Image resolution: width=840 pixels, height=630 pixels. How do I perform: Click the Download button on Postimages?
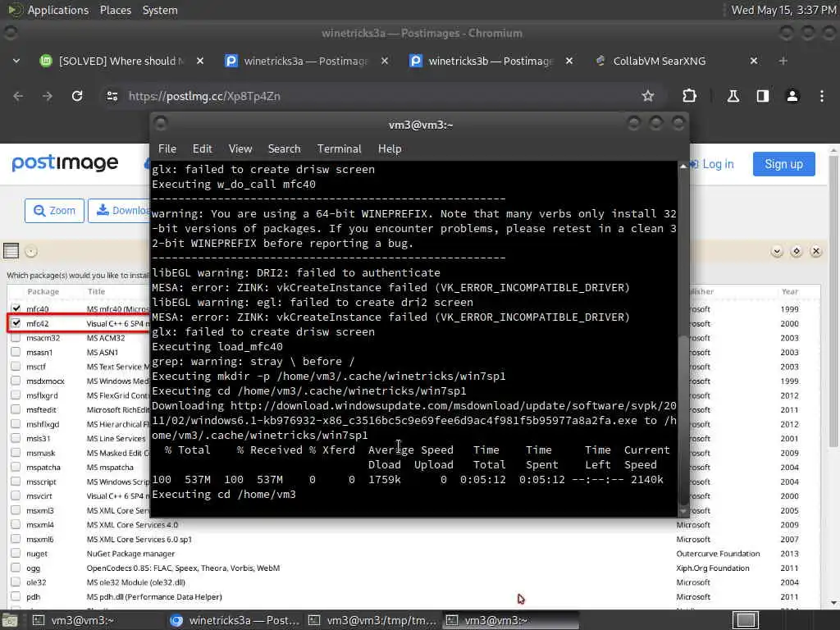coord(119,211)
